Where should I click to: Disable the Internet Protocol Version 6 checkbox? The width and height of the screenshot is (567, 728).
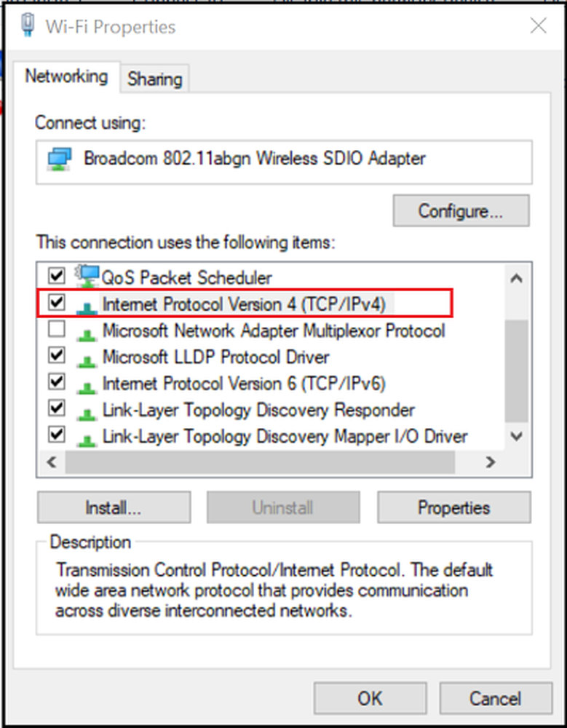tap(56, 382)
